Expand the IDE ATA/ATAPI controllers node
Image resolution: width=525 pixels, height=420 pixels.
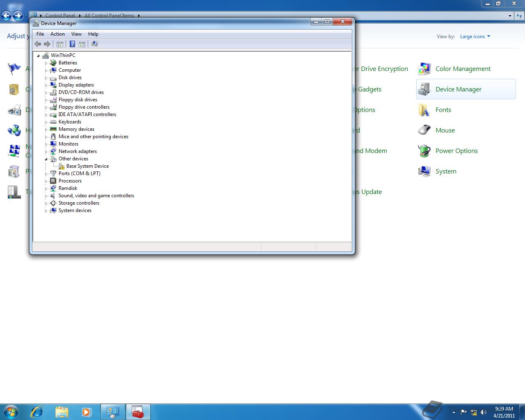tap(46, 115)
